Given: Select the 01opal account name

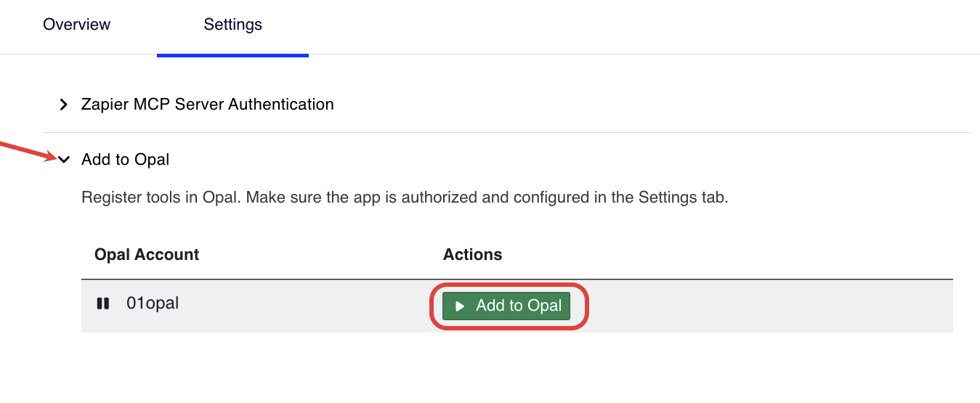Looking at the screenshot, I should tap(153, 304).
